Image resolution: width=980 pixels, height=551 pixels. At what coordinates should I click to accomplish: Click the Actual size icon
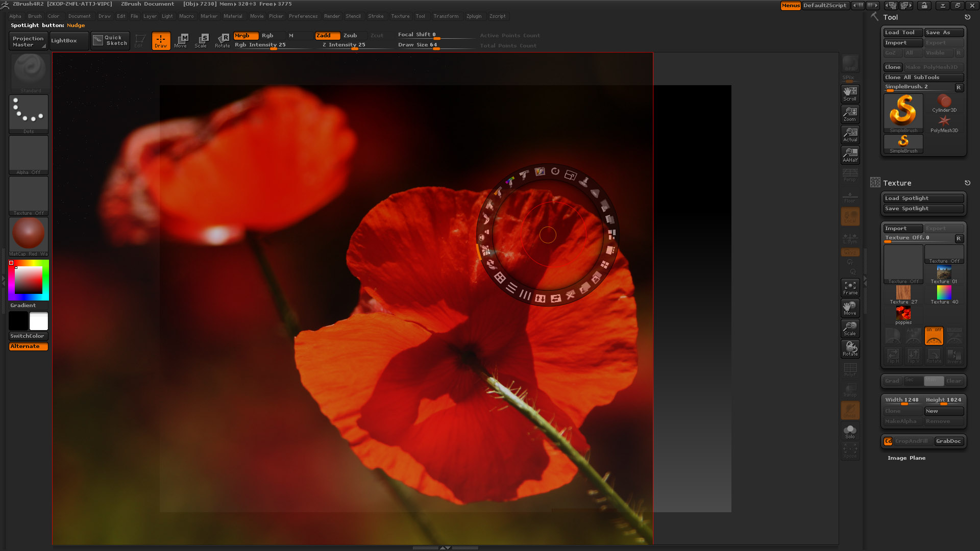(850, 134)
